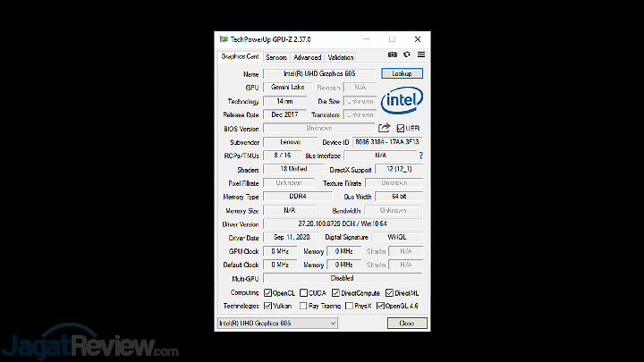Switch to the Sensors tab
This screenshot has width=644, height=362.
(276, 57)
